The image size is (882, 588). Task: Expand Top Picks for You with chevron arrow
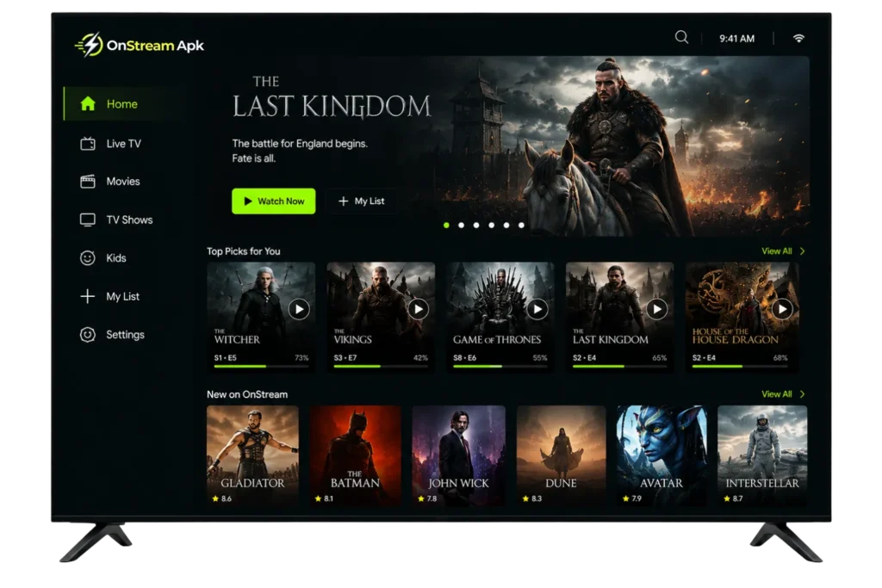coord(802,251)
